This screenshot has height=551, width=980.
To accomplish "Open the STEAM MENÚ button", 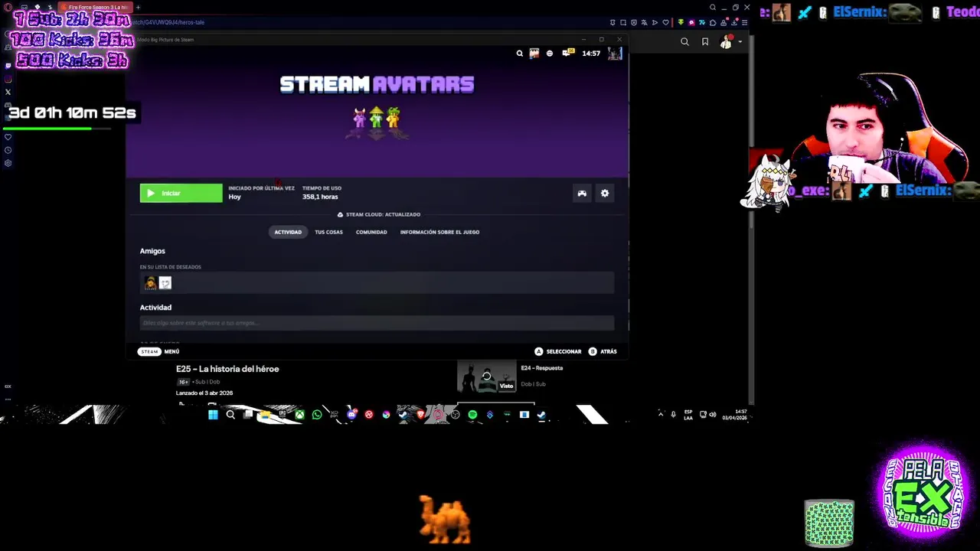I will click(x=158, y=351).
